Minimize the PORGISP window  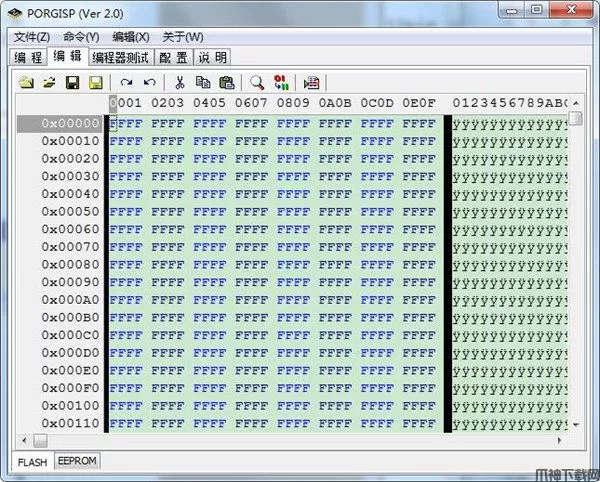(511, 10)
